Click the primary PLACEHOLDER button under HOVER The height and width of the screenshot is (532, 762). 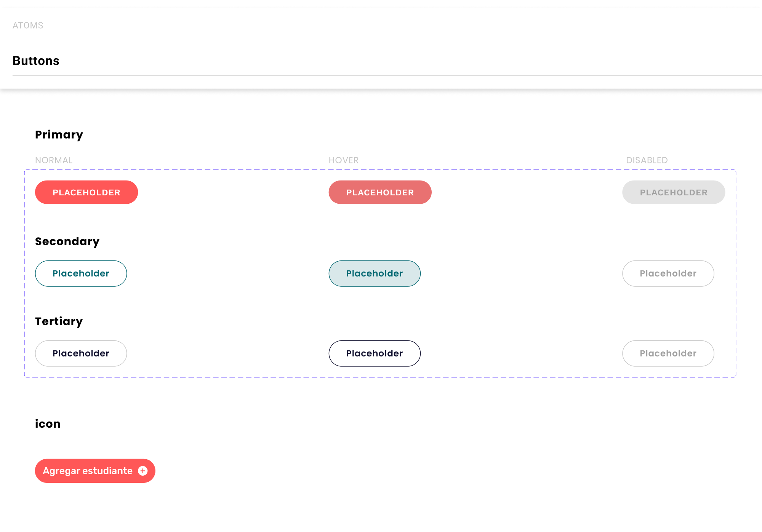[x=380, y=192]
